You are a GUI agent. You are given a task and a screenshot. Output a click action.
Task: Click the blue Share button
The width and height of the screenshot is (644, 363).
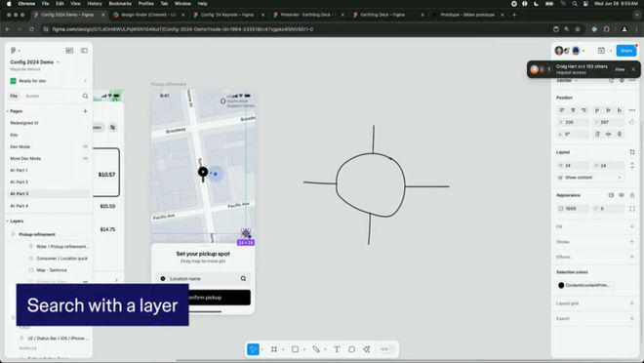[x=626, y=51]
